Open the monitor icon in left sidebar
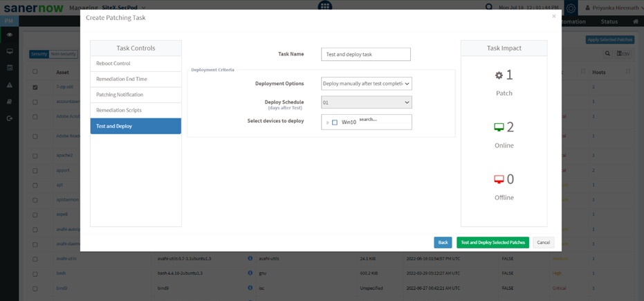 [x=10, y=51]
